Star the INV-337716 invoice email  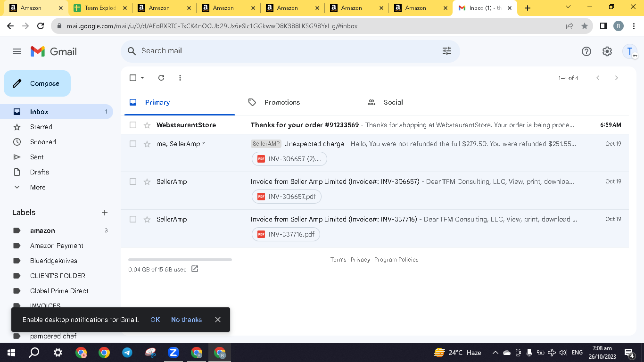[x=147, y=219]
